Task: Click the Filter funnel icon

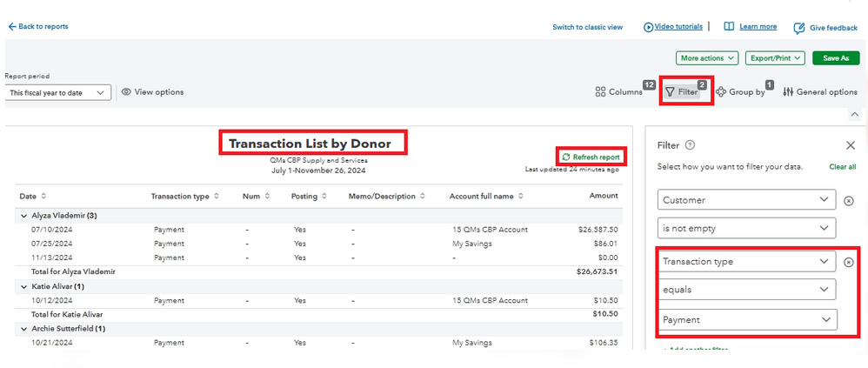Action: (x=670, y=92)
